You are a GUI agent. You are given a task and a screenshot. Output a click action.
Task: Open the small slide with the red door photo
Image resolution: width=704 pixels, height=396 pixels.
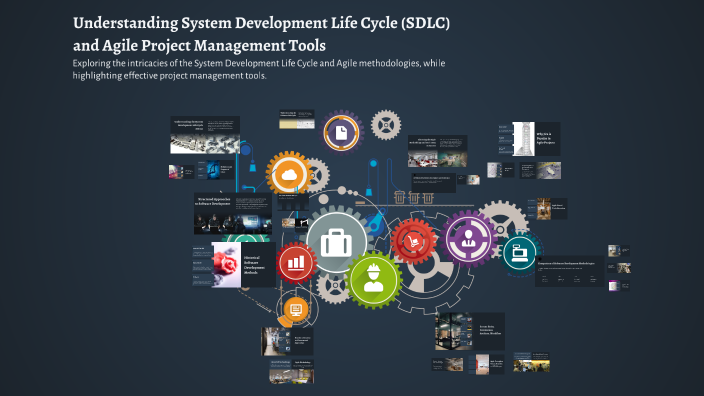click(485, 364)
